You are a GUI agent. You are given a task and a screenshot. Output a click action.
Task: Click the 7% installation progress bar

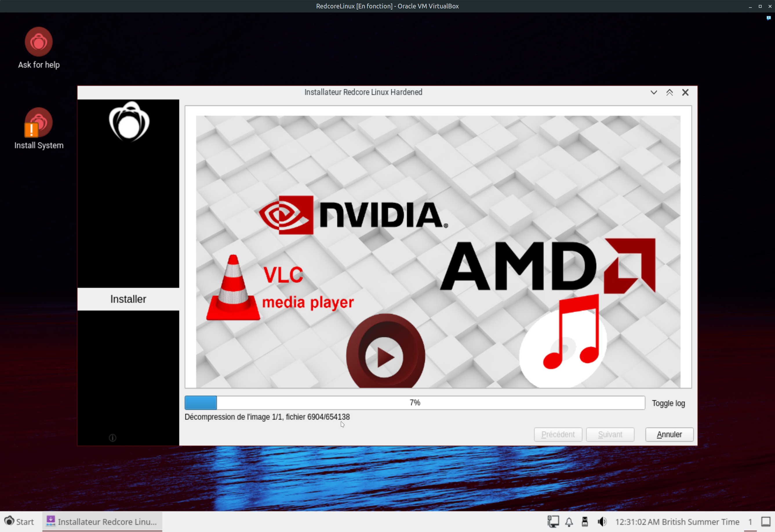click(x=414, y=403)
